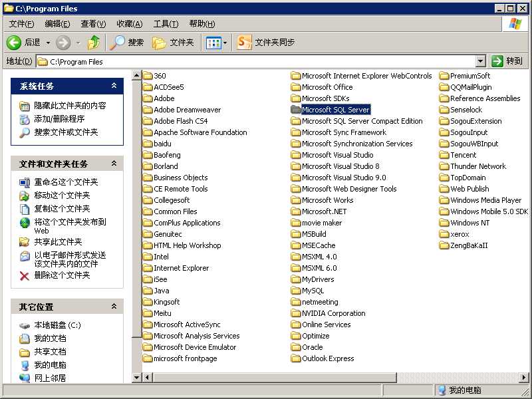532x399 pixels.
Task: Click search files or folders icon
Action: point(25,132)
